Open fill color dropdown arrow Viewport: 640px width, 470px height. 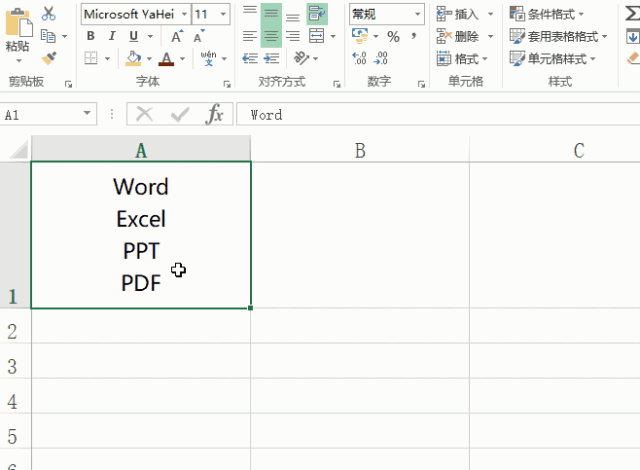click(x=149, y=59)
